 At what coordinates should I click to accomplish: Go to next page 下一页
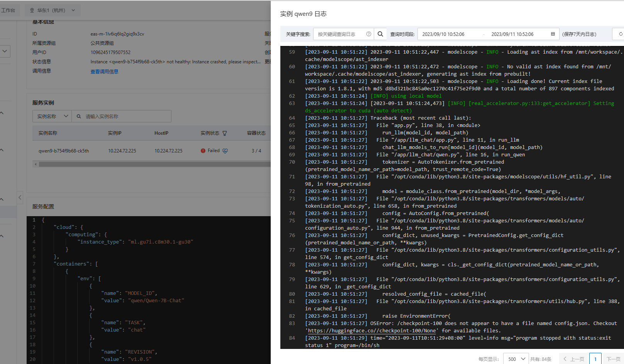coord(613,359)
